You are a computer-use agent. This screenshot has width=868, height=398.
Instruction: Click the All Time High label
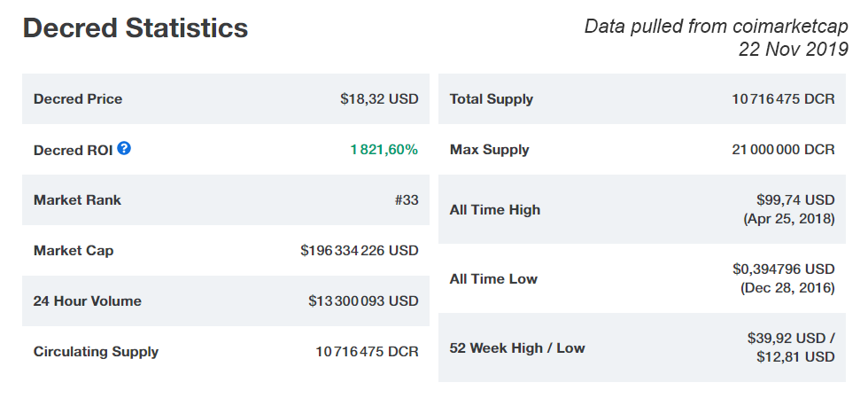coord(495,209)
